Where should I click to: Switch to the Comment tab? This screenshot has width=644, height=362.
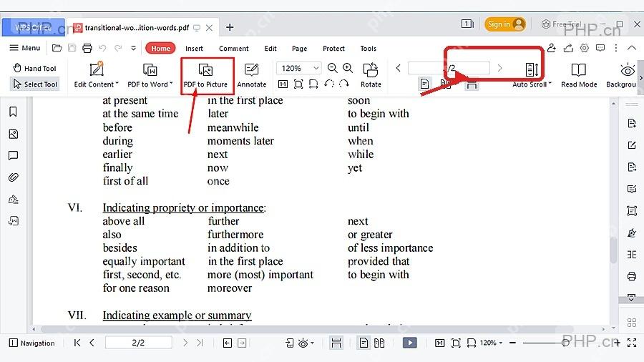(234, 49)
